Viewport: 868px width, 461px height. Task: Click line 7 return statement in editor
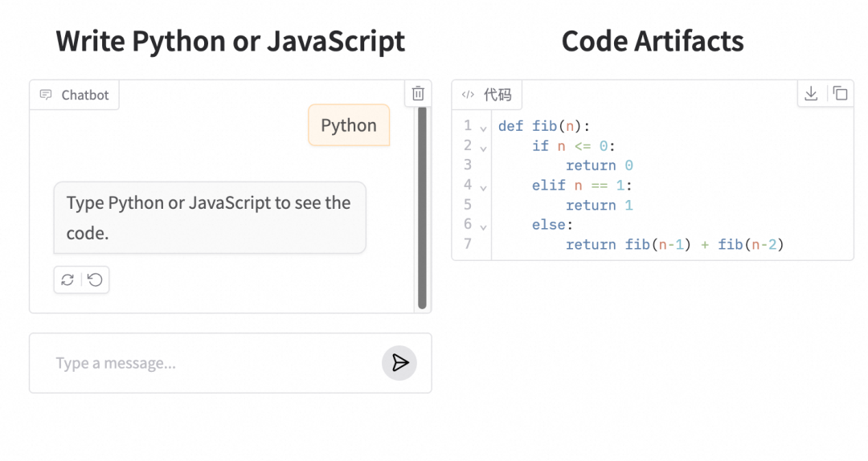(x=674, y=244)
